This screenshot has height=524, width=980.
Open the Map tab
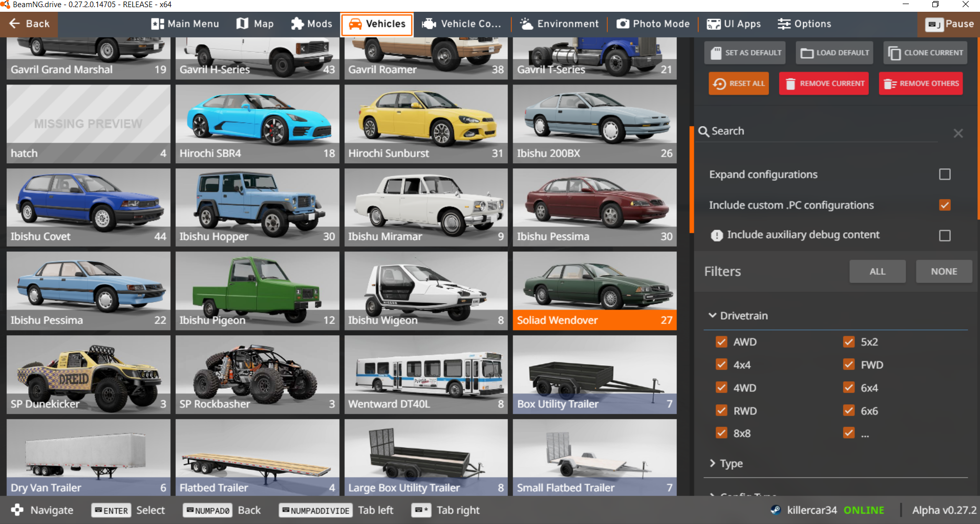255,24
